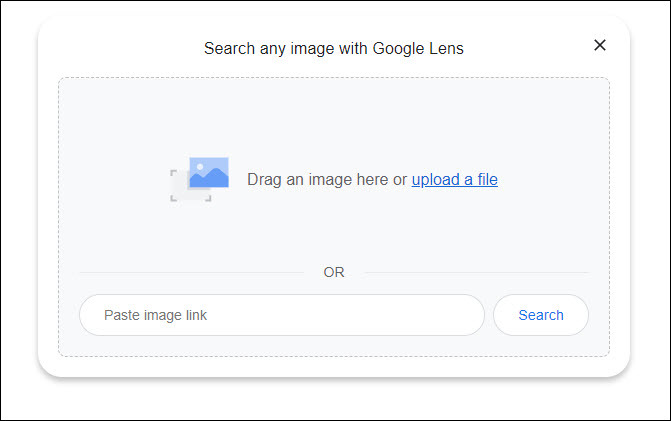Close the Google Lens search dialog
This screenshot has height=421, width=671.
(600, 45)
